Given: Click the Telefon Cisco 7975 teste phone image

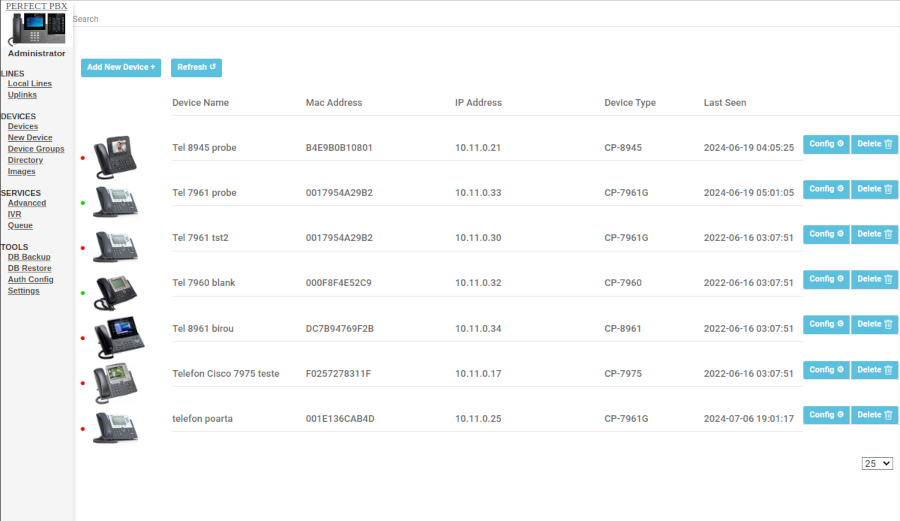Looking at the screenshot, I should point(115,382).
